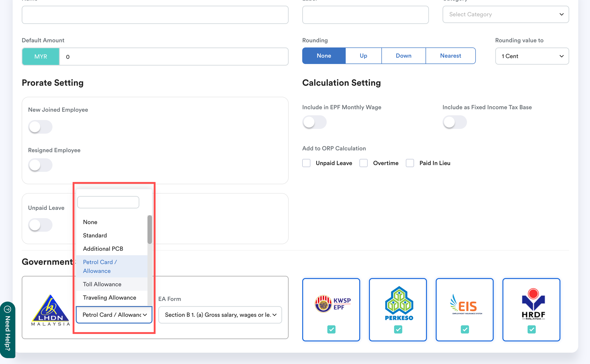Uncheck the HRDF checkbox
Screen dimensions: 590x364
click(532, 329)
